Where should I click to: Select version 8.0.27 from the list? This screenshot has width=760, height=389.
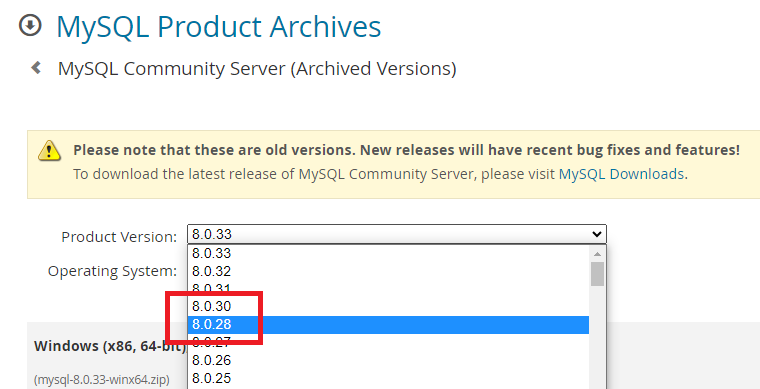(x=388, y=342)
